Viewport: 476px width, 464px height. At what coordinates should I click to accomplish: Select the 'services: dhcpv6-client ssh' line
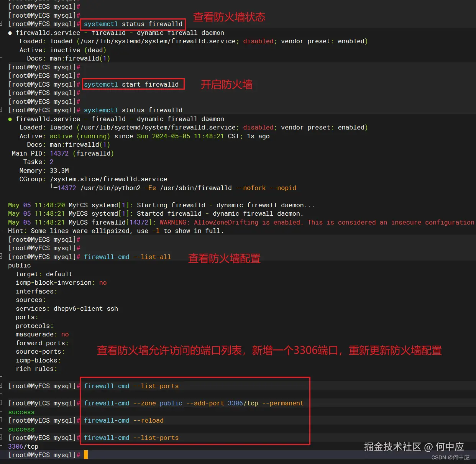[67, 308]
